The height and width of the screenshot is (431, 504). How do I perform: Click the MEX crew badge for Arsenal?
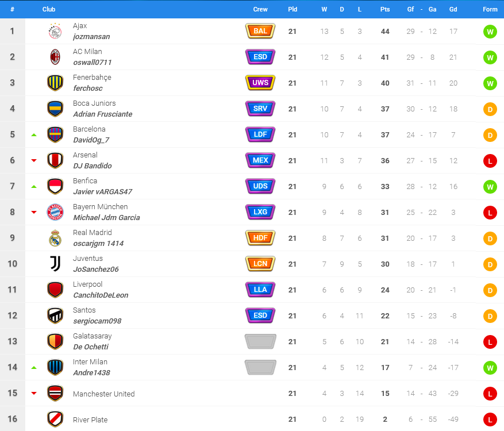pyautogui.click(x=260, y=160)
